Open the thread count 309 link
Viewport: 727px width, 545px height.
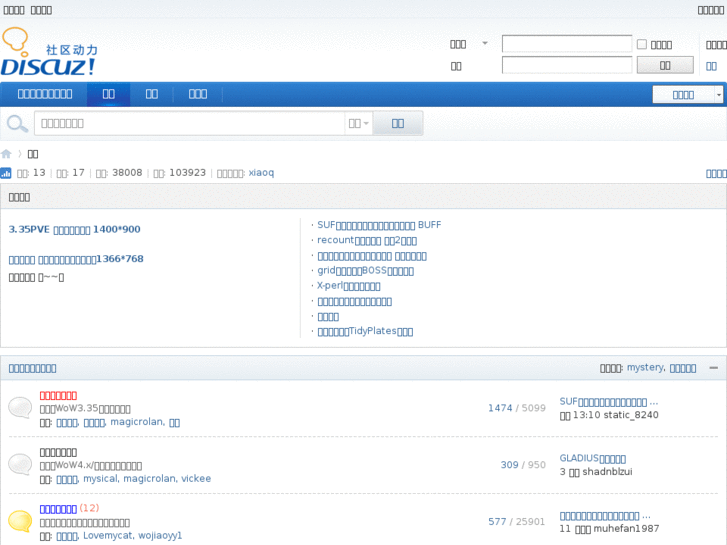pos(509,465)
